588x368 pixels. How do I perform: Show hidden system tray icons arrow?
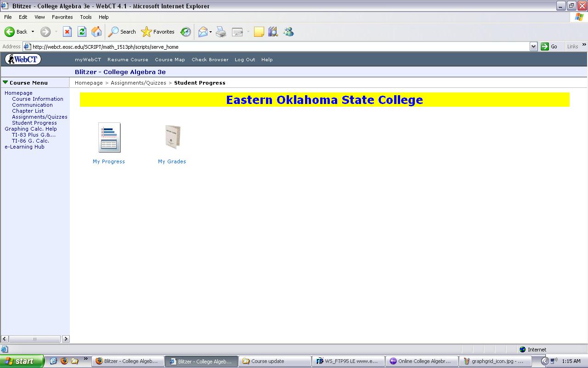pos(544,361)
